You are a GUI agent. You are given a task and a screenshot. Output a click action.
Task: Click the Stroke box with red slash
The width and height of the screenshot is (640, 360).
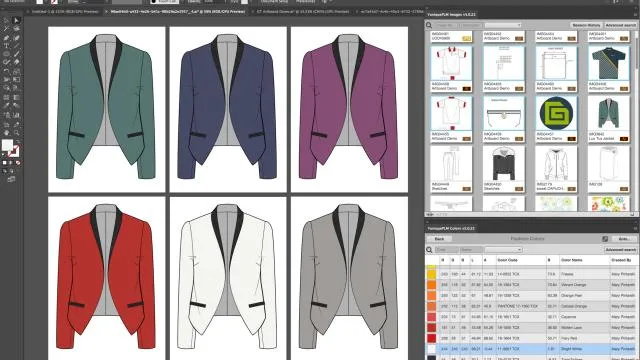pyautogui.click(x=13, y=152)
